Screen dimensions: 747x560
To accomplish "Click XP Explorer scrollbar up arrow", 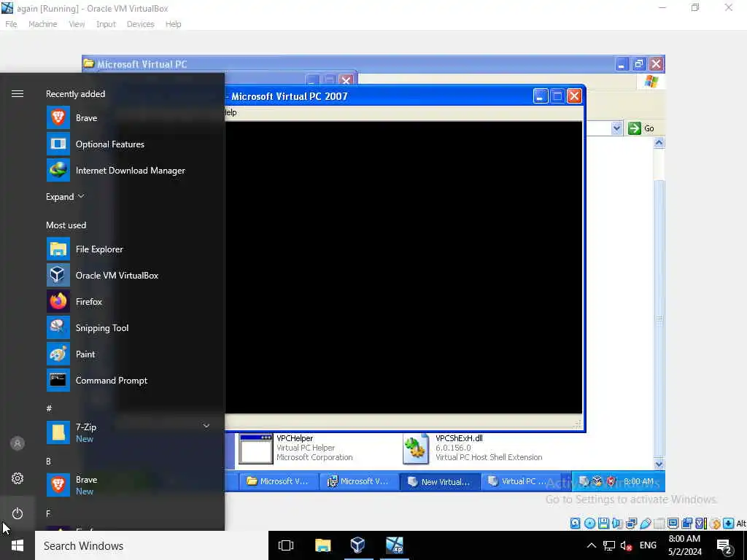I will point(659,143).
